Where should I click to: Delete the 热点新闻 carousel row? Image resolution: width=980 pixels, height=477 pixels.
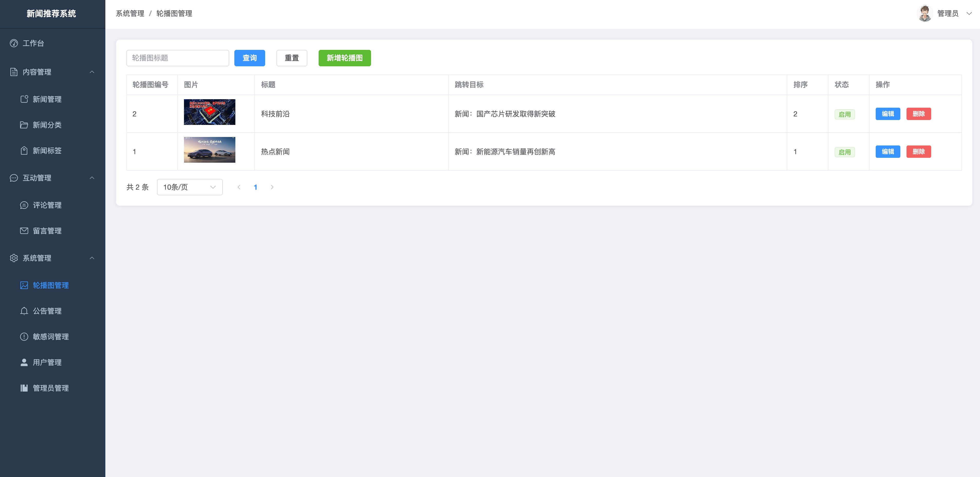tap(918, 152)
